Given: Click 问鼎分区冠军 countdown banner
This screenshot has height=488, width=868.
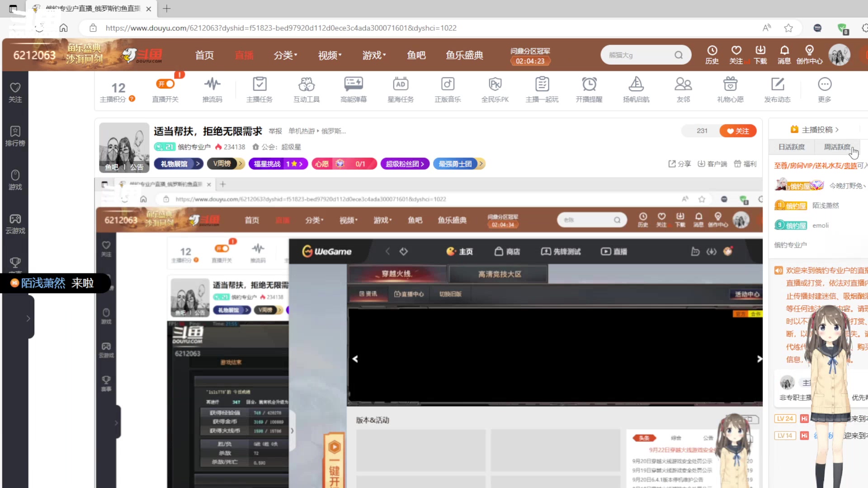Looking at the screenshot, I should [x=530, y=56].
